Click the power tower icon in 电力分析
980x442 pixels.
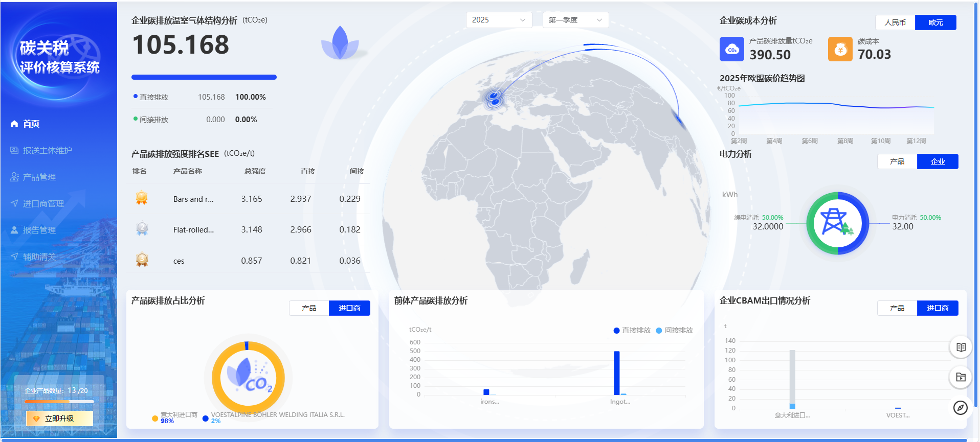(837, 223)
